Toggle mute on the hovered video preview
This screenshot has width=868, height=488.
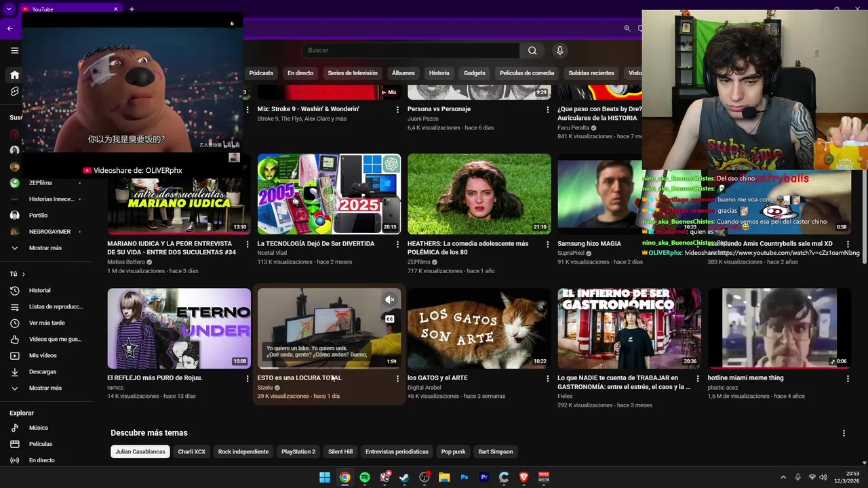390,300
